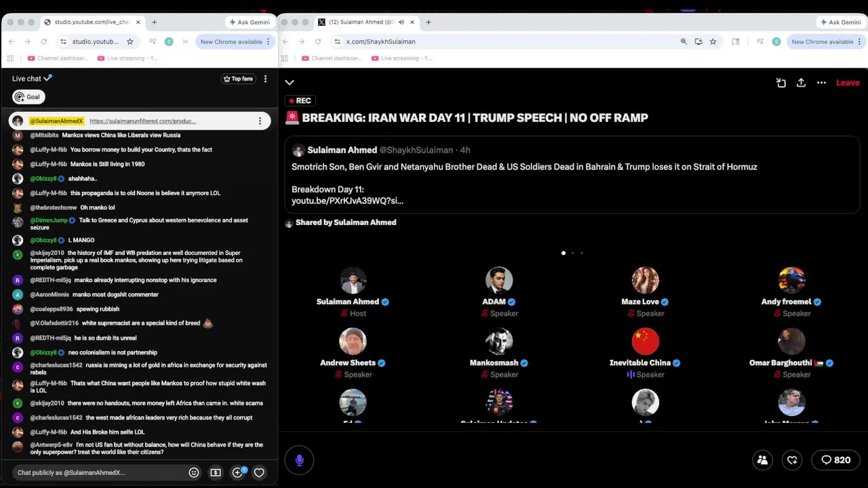
Task: Send a heart reaction in the Space
Action: [x=792, y=460]
